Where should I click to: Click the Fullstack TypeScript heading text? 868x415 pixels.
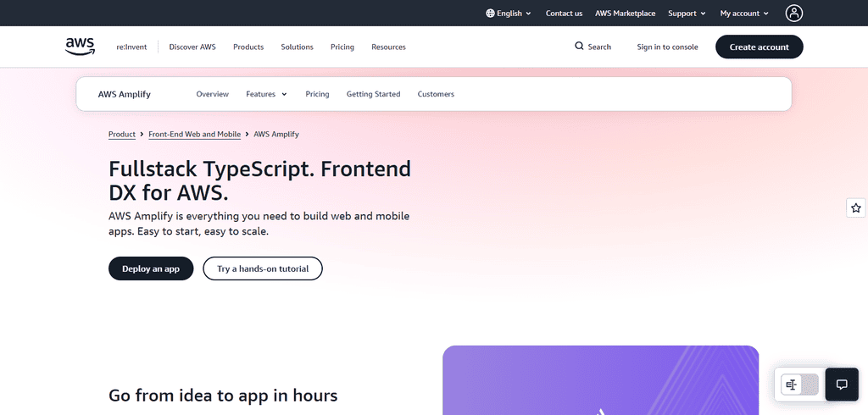click(259, 180)
